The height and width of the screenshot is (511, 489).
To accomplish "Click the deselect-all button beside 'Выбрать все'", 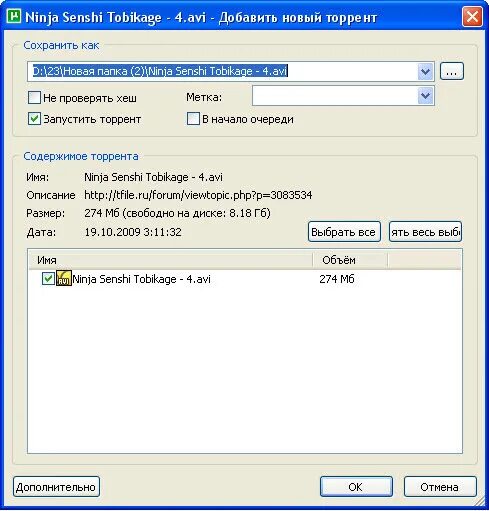I will click(425, 232).
